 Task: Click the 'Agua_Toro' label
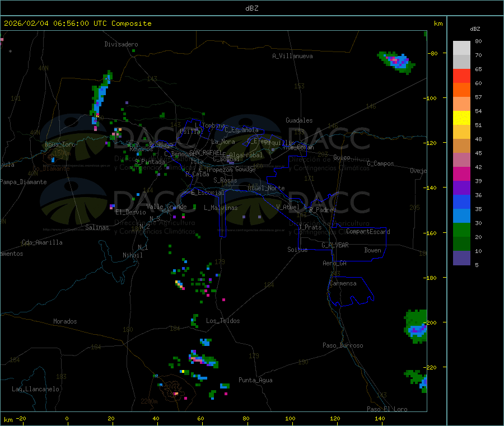(x=60, y=144)
